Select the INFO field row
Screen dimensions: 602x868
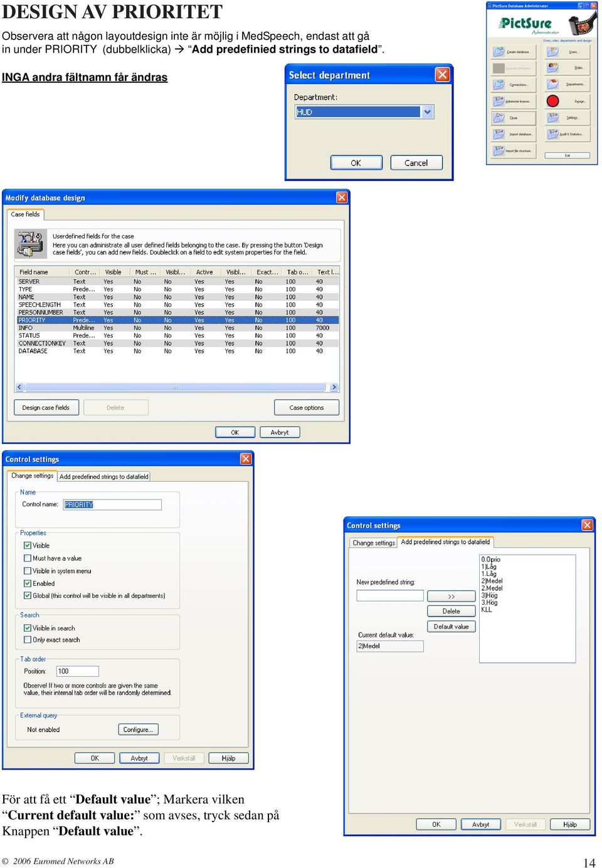coord(177,328)
